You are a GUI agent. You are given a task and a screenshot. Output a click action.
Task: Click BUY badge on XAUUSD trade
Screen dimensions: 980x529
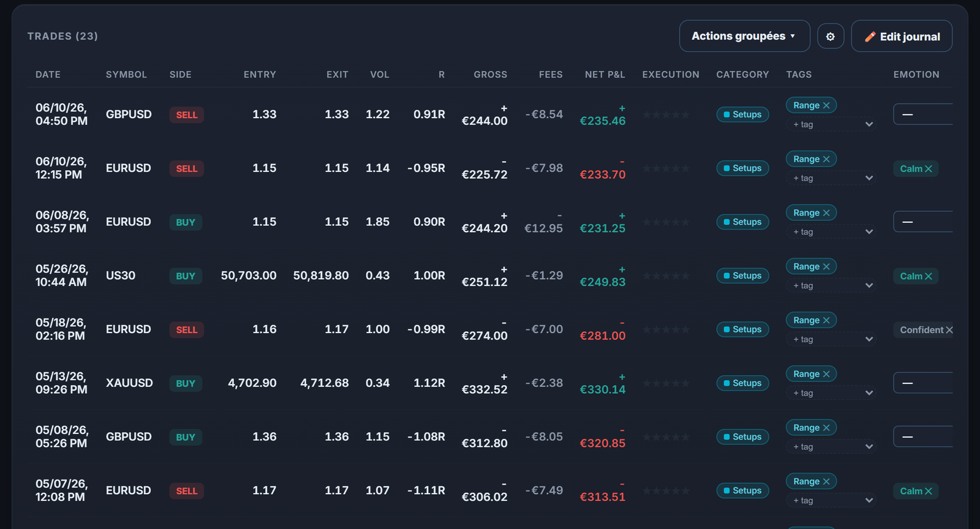pyautogui.click(x=186, y=384)
